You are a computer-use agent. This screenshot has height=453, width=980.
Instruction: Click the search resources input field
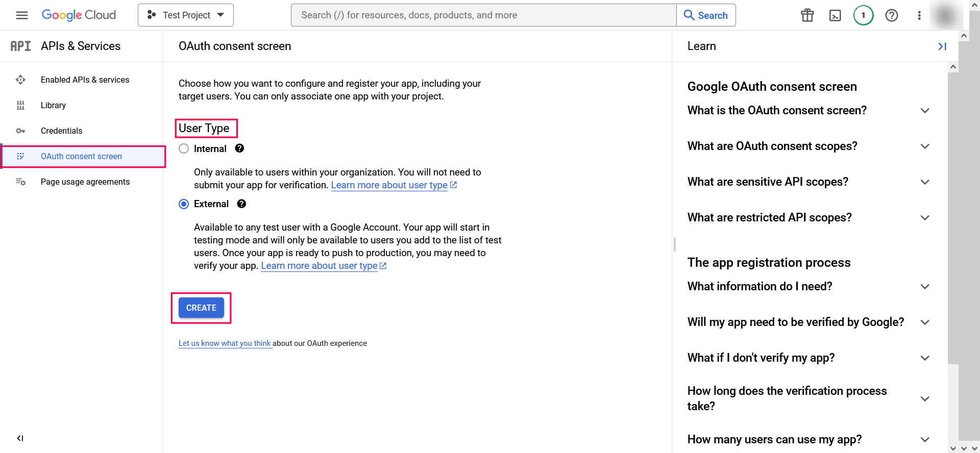[483, 15]
